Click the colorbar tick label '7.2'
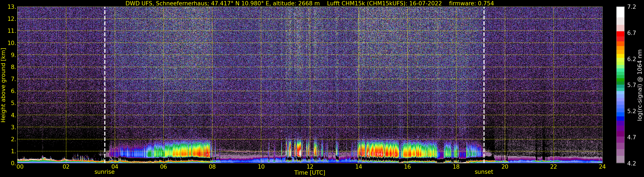The image size is (644, 177). (632, 7)
